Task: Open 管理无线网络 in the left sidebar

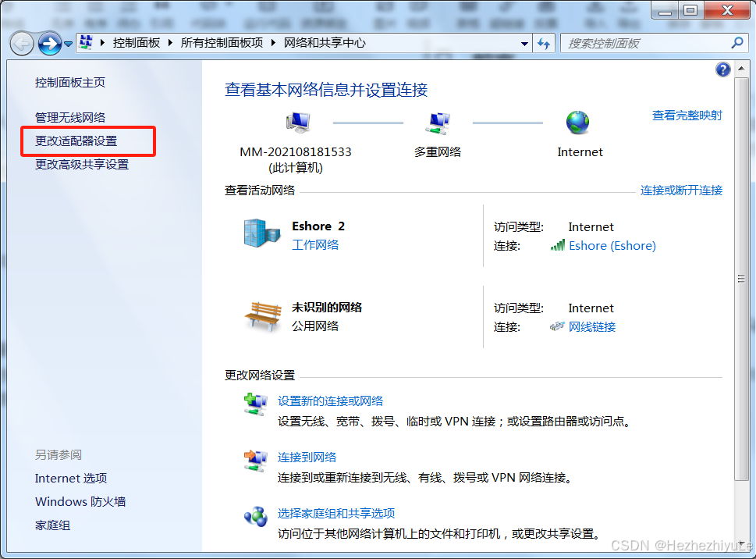Action: pos(70,118)
